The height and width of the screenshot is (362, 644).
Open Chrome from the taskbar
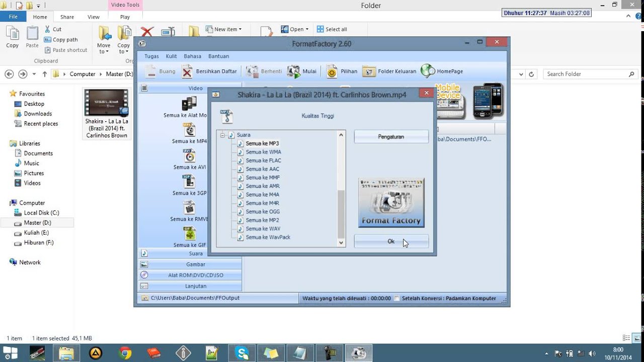tap(125, 353)
